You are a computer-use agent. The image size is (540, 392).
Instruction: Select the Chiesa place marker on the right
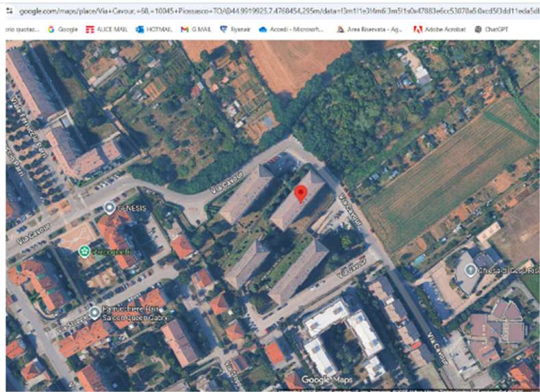[470, 270]
